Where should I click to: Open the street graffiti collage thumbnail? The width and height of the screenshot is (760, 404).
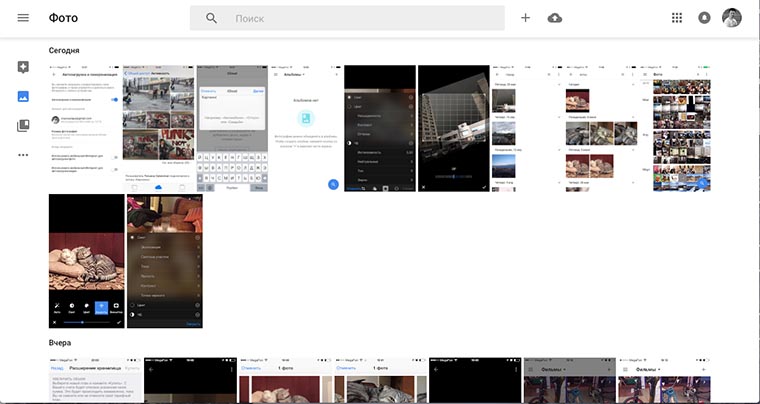[x=157, y=127]
